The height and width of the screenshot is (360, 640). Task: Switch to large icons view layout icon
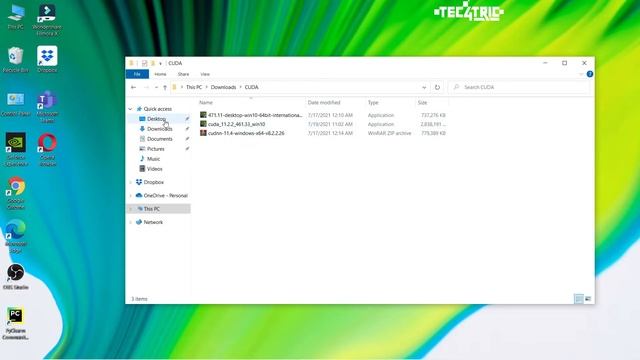588,299
